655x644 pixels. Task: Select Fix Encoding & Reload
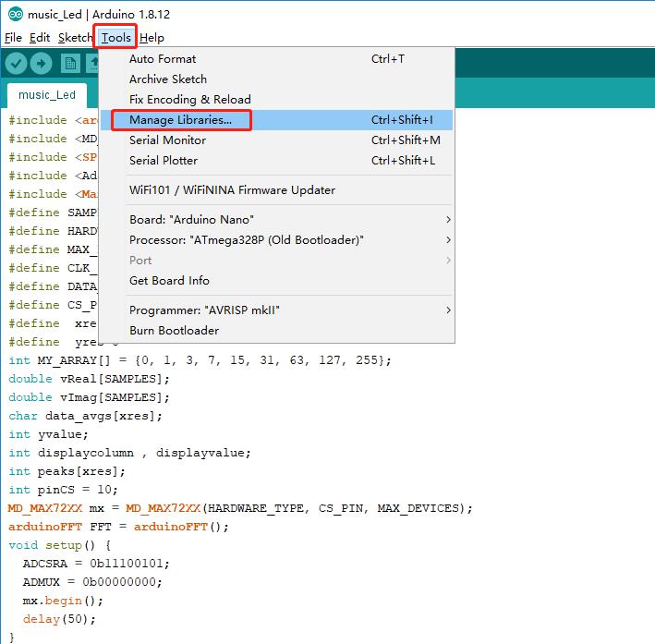coord(189,100)
